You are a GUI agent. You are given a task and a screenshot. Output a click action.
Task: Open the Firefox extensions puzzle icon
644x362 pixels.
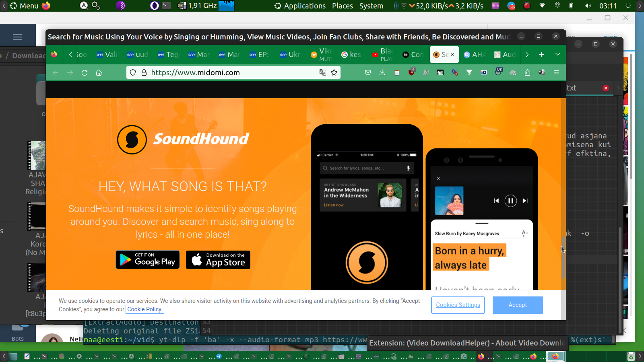527,73
